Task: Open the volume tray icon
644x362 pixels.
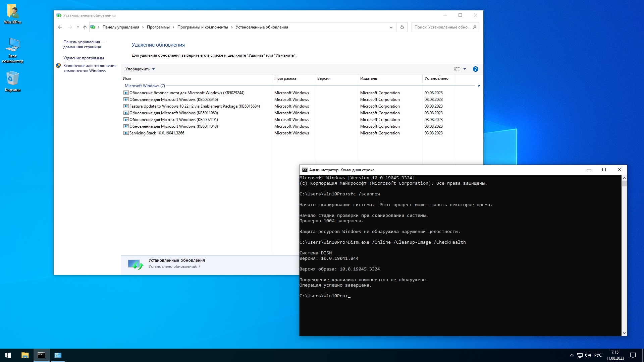Action: click(x=588, y=355)
